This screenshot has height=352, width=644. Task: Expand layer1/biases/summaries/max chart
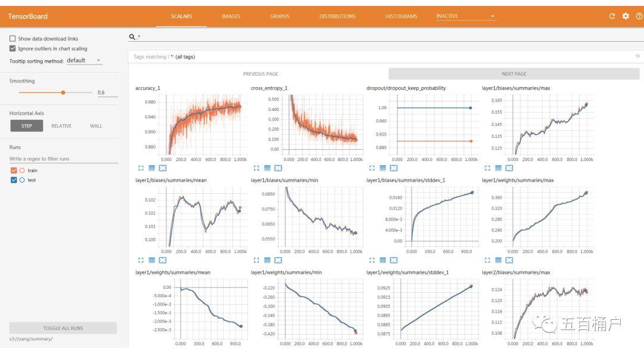click(487, 168)
